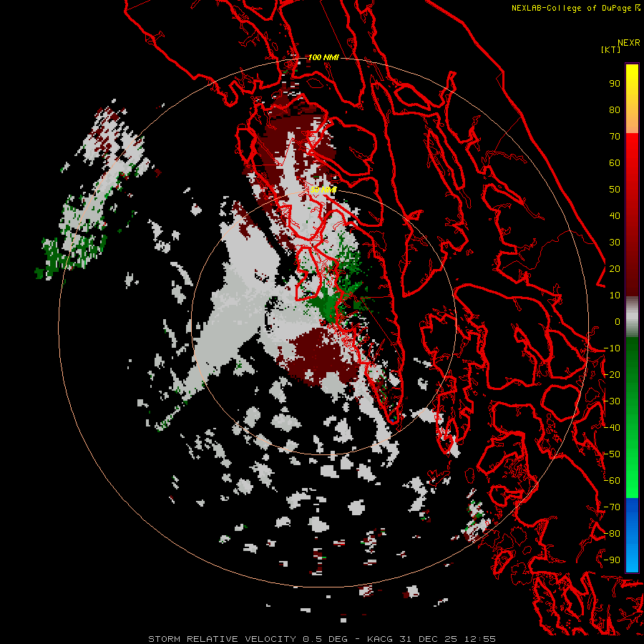This screenshot has height=644, width=644.
Task: Click the STORM RELATIVE VELOCITY caption text
Action: (223, 639)
